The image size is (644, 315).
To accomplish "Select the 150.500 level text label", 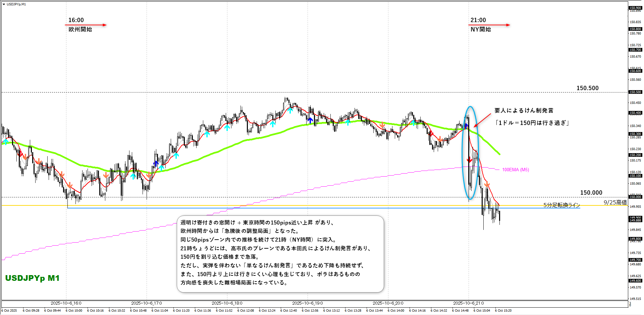I will click(x=587, y=88).
